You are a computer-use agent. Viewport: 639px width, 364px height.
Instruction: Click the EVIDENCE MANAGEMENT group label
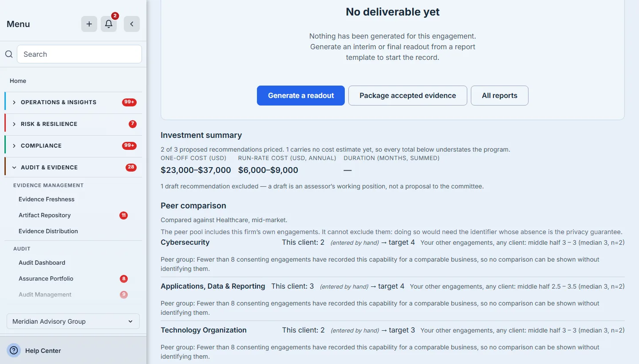coord(48,185)
